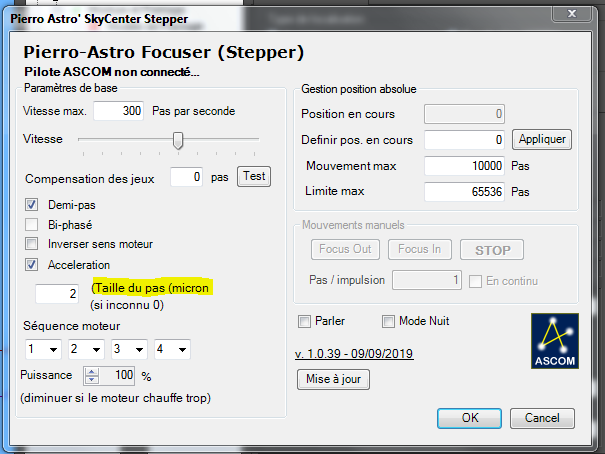
Task: Enable the Parler checkbox
Action: point(304,321)
